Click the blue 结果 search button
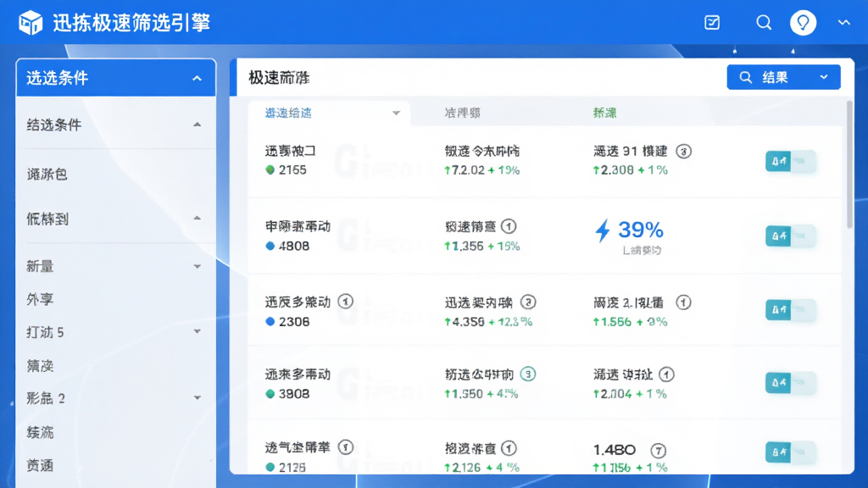The image size is (868, 488). [783, 77]
